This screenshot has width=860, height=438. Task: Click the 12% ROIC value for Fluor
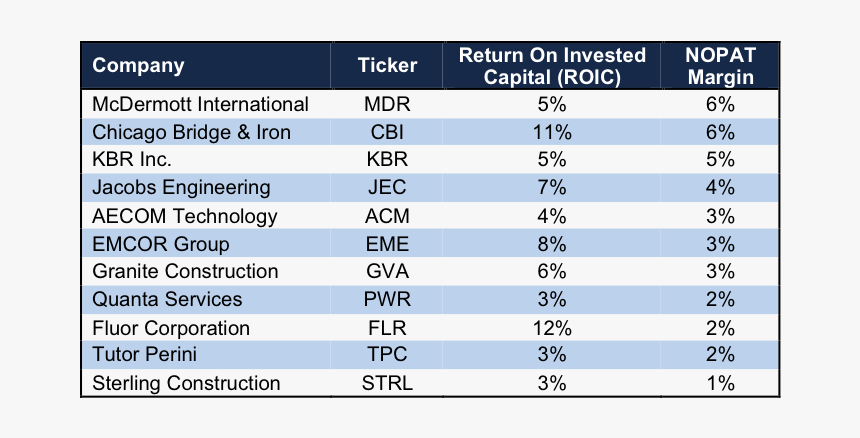click(552, 328)
